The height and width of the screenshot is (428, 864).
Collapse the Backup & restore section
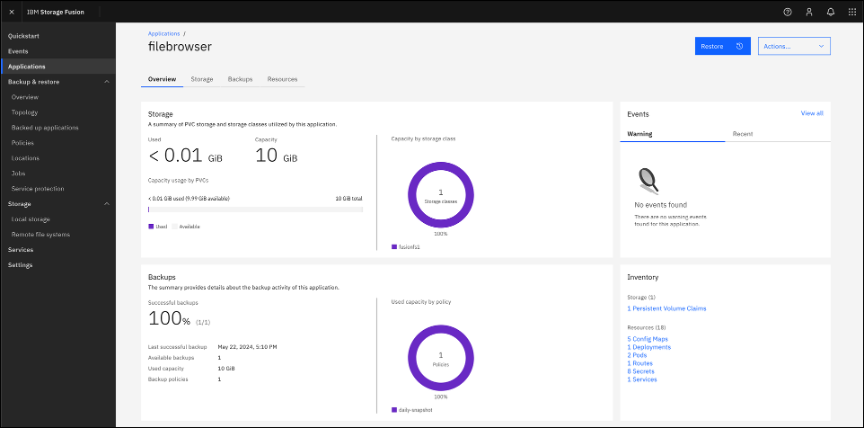(x=107, y=81)
